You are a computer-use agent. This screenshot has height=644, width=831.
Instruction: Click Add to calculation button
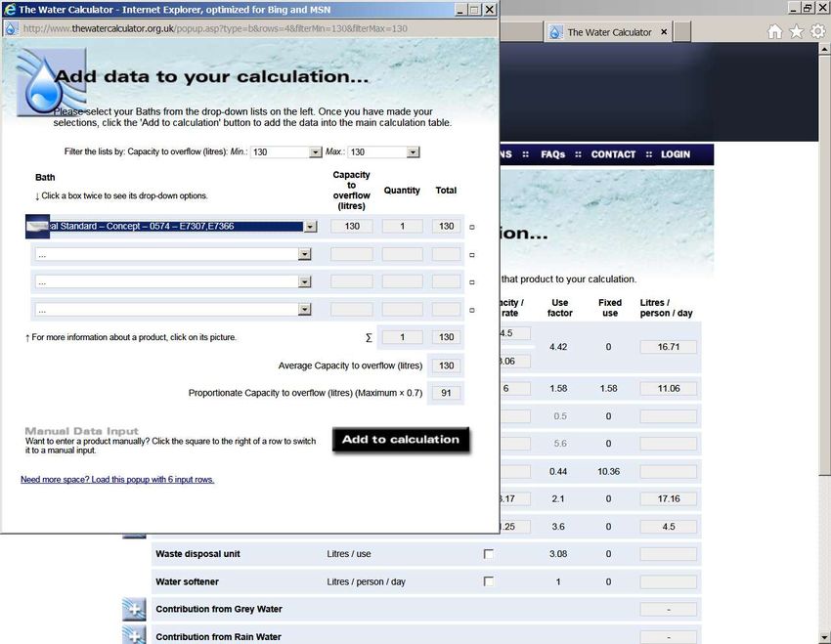401,440
